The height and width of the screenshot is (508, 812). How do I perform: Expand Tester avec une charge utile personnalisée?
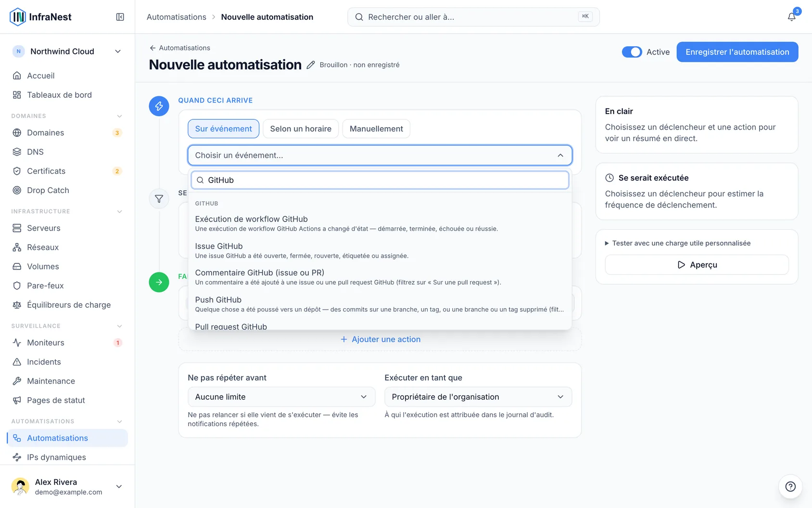pos(677,243)
